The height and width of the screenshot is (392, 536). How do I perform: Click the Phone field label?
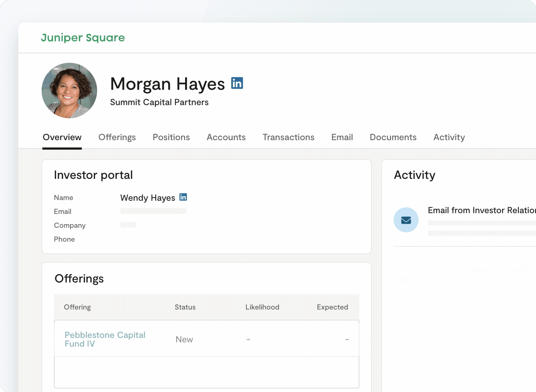tap(64, 239)
